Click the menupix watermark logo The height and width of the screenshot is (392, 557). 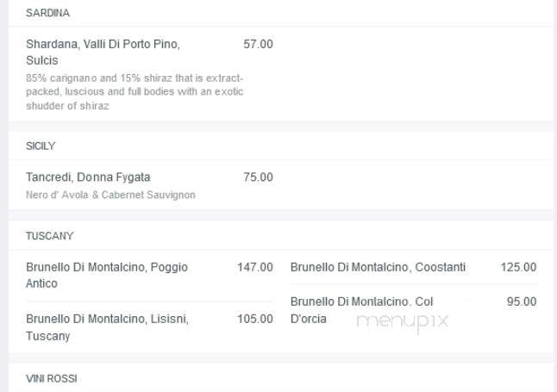(x=403, y=322)
